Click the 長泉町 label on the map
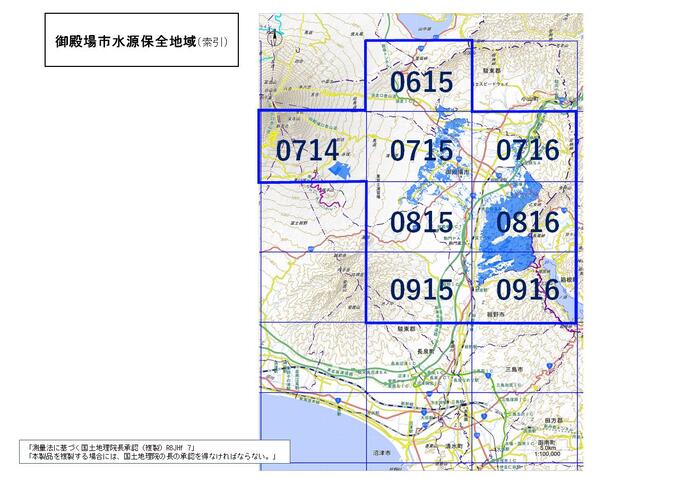Viewport: 690px width, 478px height. pyautogui.click(x=426, y=351)
